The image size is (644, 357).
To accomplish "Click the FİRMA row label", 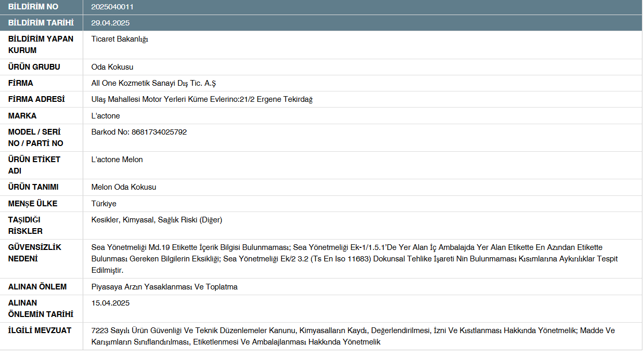I will coord(21,83).
